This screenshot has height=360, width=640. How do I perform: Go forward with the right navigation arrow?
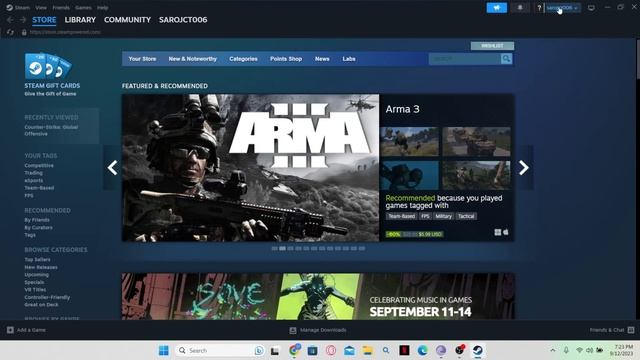click(x=23, y=20)
